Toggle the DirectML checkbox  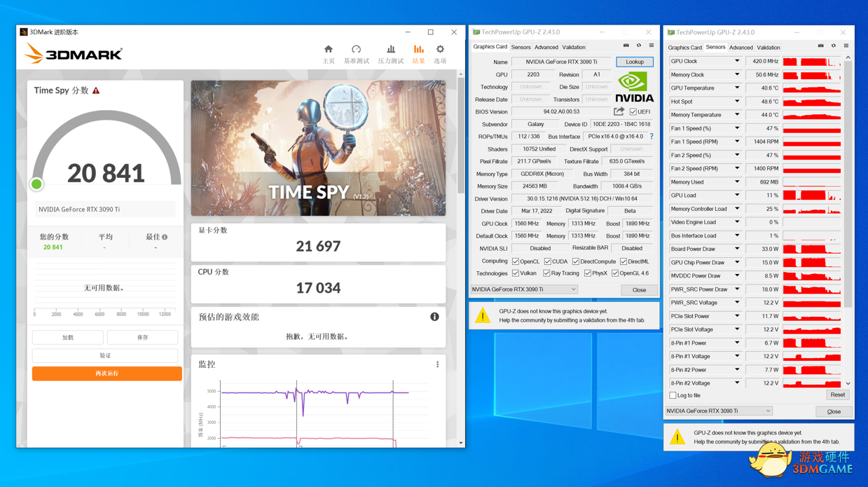(623, 261)
